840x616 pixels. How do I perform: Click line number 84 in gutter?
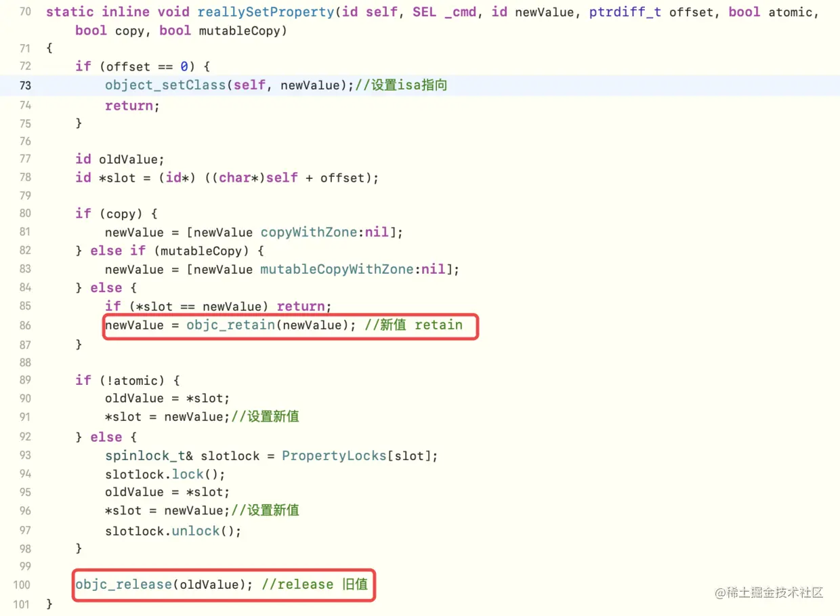[x=24, y=288]
